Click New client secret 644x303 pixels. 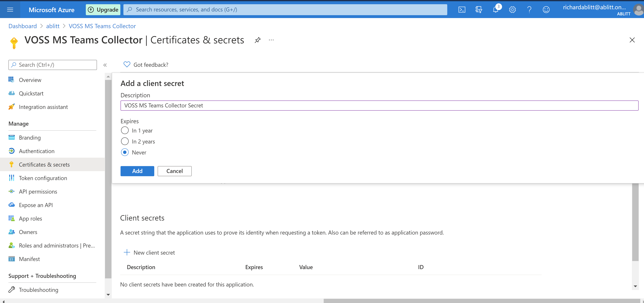tap(149, 253)
